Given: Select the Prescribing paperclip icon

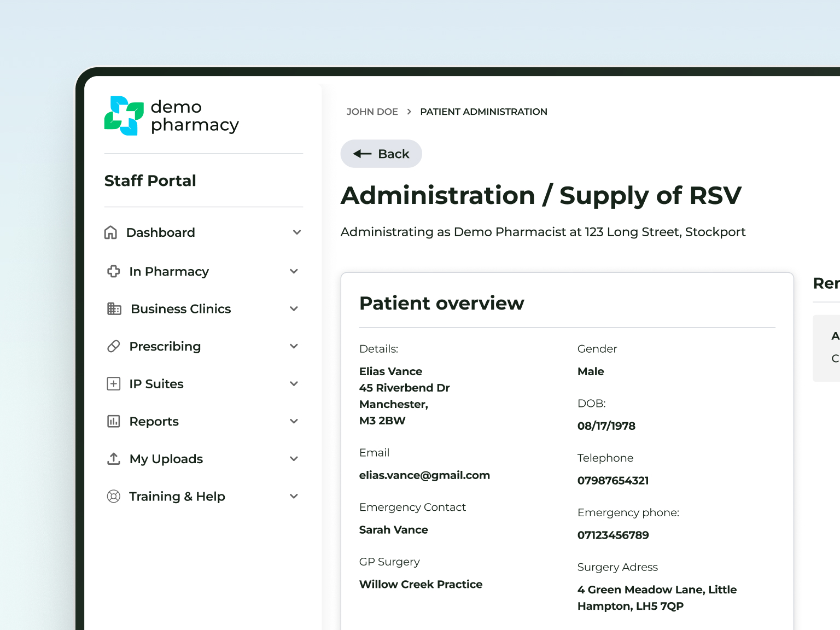Looking at the screenshot, I should (x=113, y=346).
